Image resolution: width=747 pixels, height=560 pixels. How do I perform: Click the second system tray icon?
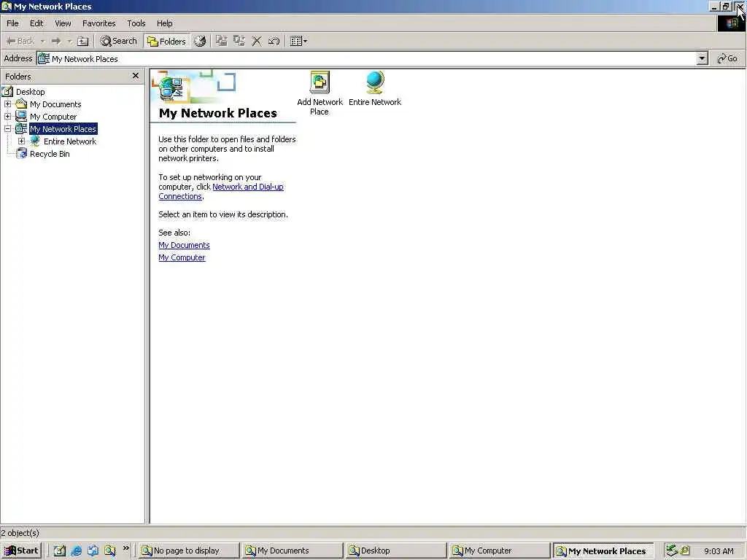[x=685, y=551]
